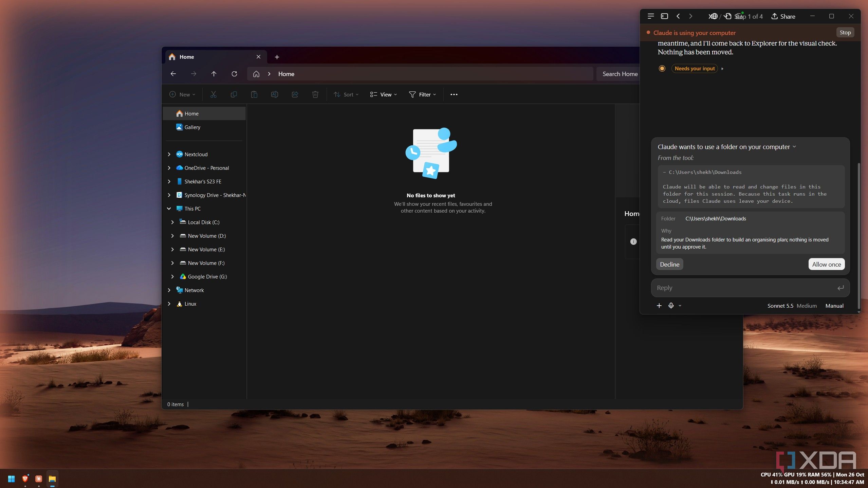Toggle the Claude sidebar panel icon
The width and height of the screenshot is (868, 488).
[664, 16]
